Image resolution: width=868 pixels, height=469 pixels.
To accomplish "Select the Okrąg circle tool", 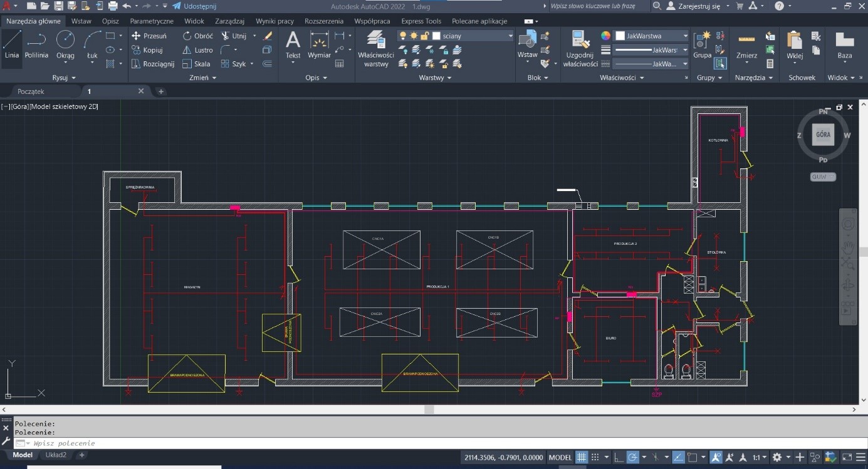I will (65, 45).
